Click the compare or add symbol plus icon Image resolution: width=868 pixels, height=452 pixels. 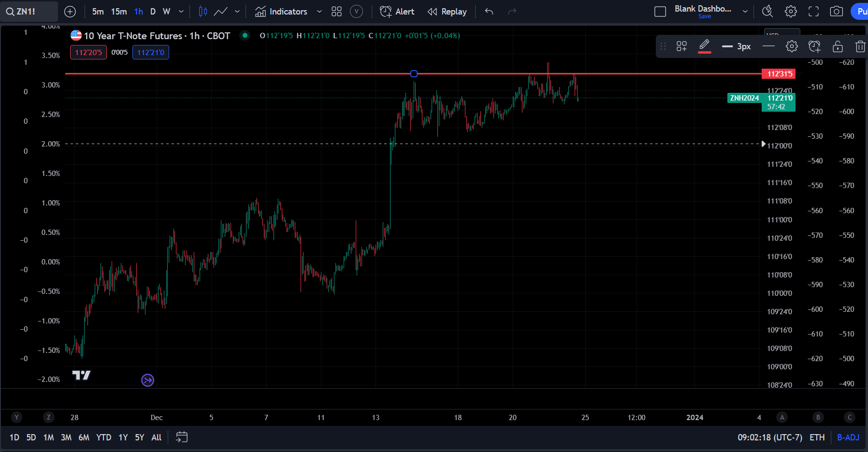[x=70, y=12]
